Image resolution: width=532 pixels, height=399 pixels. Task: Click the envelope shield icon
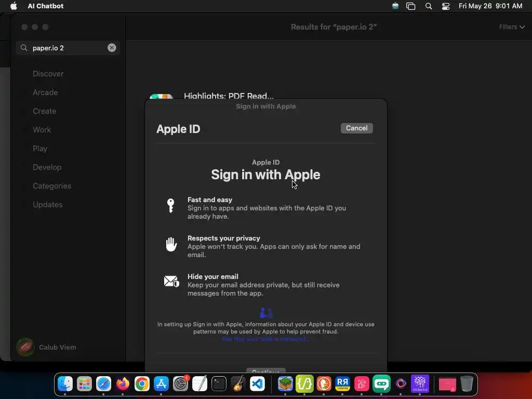(171, 282)
